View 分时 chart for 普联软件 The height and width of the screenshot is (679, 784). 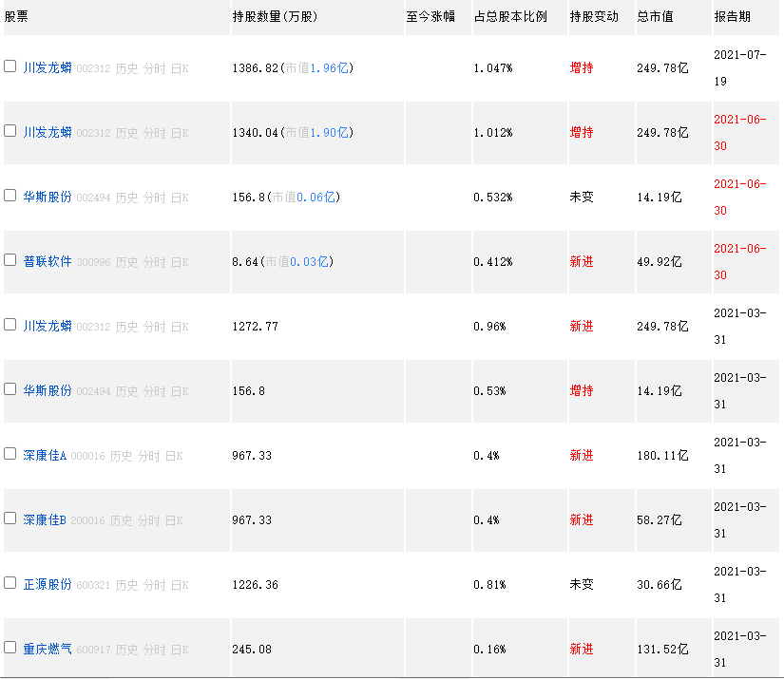coord(155,262)
